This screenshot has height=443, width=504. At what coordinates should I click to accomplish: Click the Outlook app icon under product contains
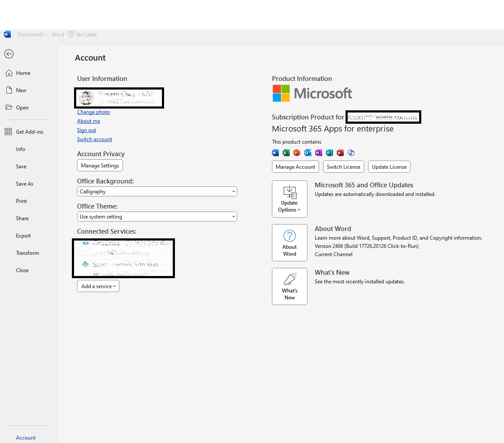(x=307, y=153)
